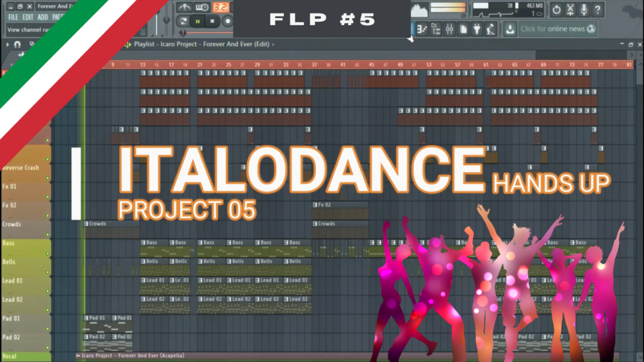Adjust the master volume slider
Screen dimensions: 644x362
[x=156, y=22]
